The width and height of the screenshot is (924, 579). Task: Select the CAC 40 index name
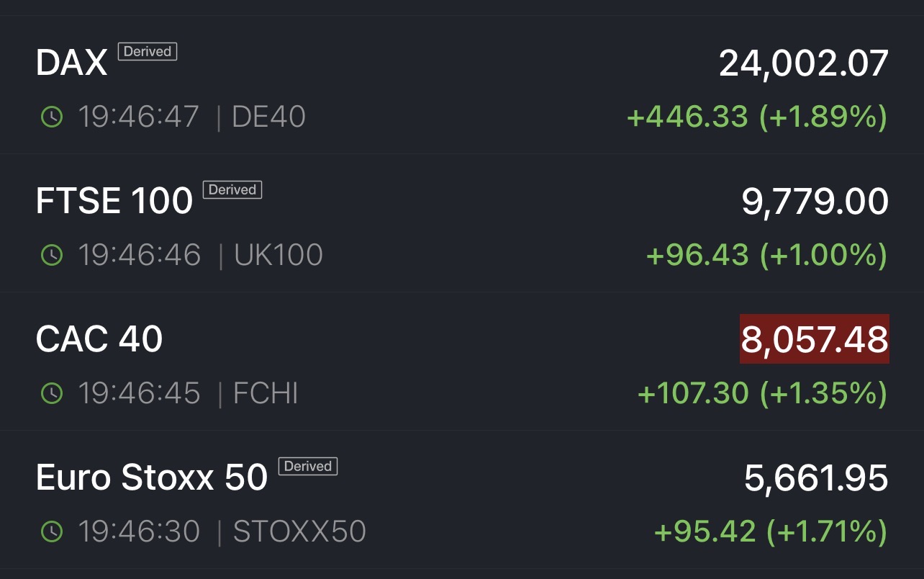point(99,339)
